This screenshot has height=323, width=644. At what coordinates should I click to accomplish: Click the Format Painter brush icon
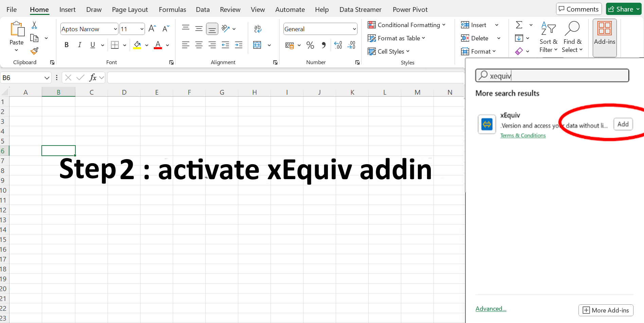(34, 51)
